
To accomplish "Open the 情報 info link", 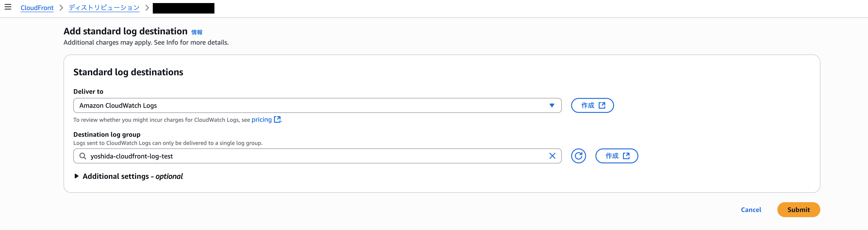I will [x=197, y=32].
